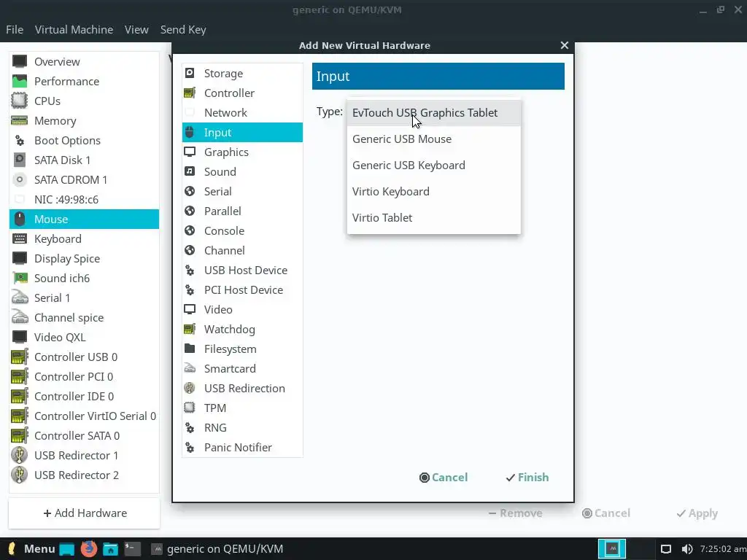Click the Overview monitor icon in sidebar

click(20, 61)
